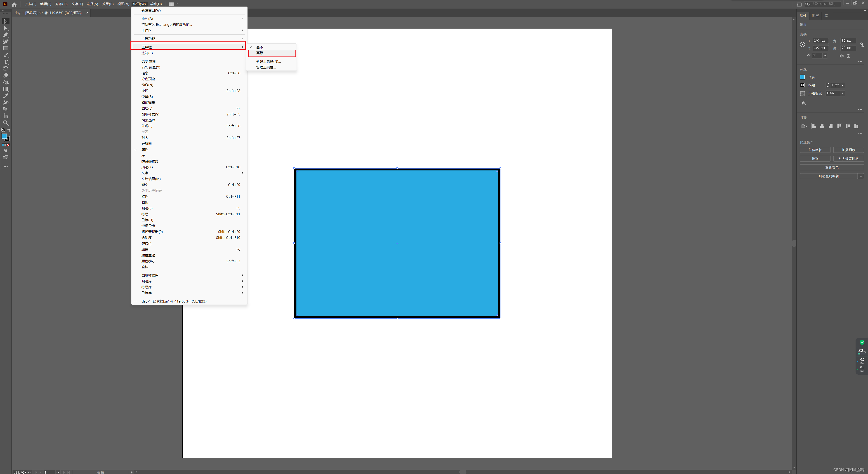Select the Rectangle tool in toolbar
868x474 pixels.
click(x=6, y=48)
